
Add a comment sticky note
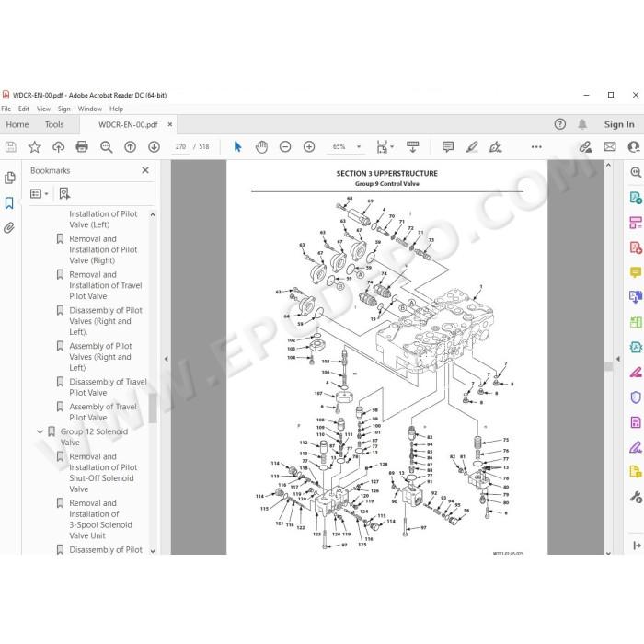pyautogui.click(x=448, y=146)
